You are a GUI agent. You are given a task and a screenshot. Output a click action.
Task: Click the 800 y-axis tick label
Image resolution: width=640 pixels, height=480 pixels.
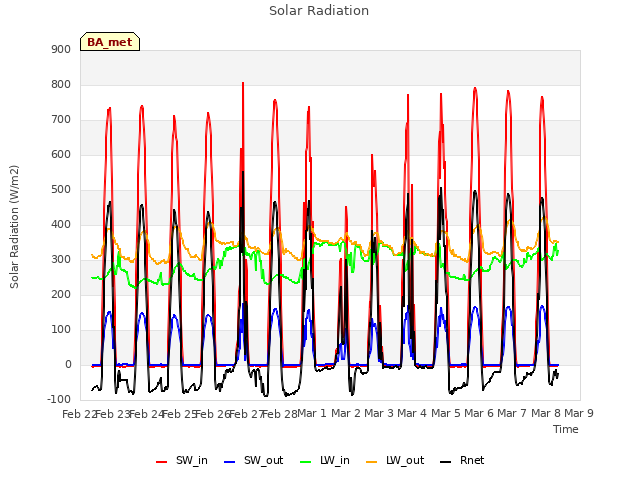point(61,84)
